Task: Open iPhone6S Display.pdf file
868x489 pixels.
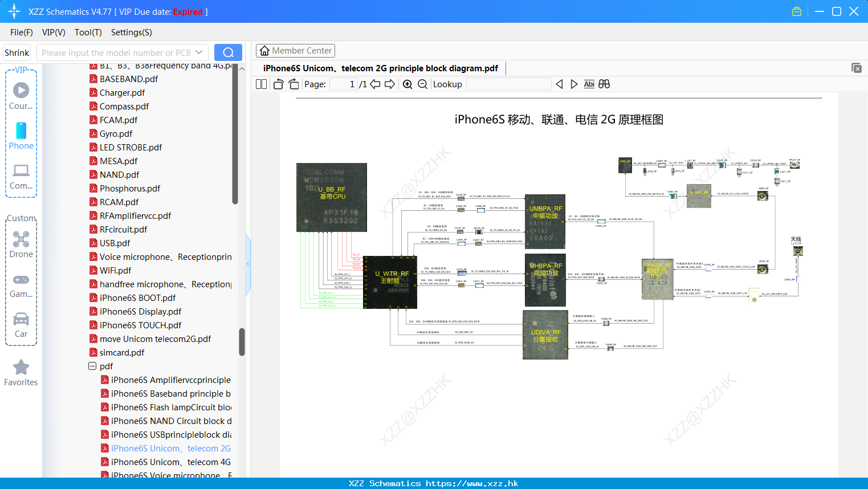Action: tap(140, 312)
